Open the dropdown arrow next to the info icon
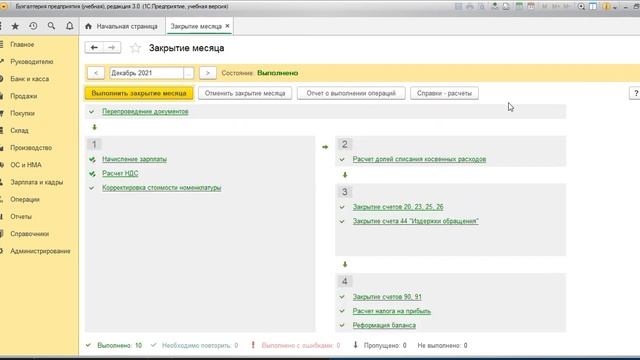 pyautogui.click(x=615, y=7)
